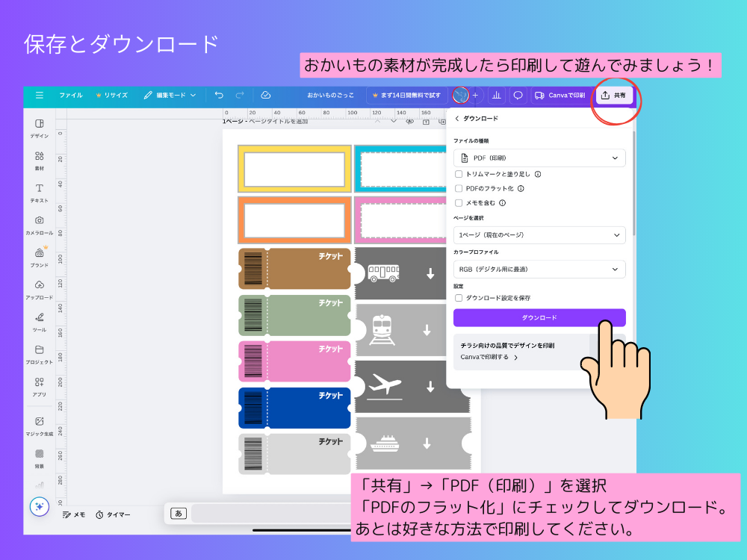747x560 pixels.
Task: Enable ダウンロード設定を保存 checkbox
Action: coord(459,299)
